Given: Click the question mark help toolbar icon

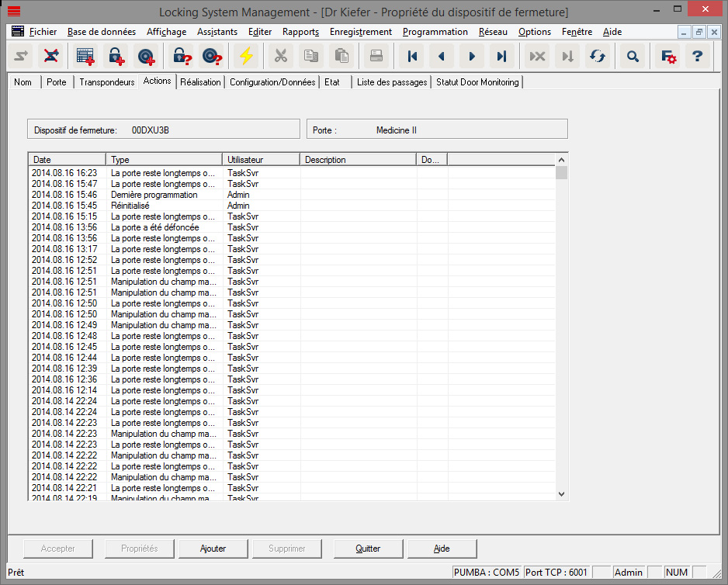Looking at the screenshot, I should point(697,57).
